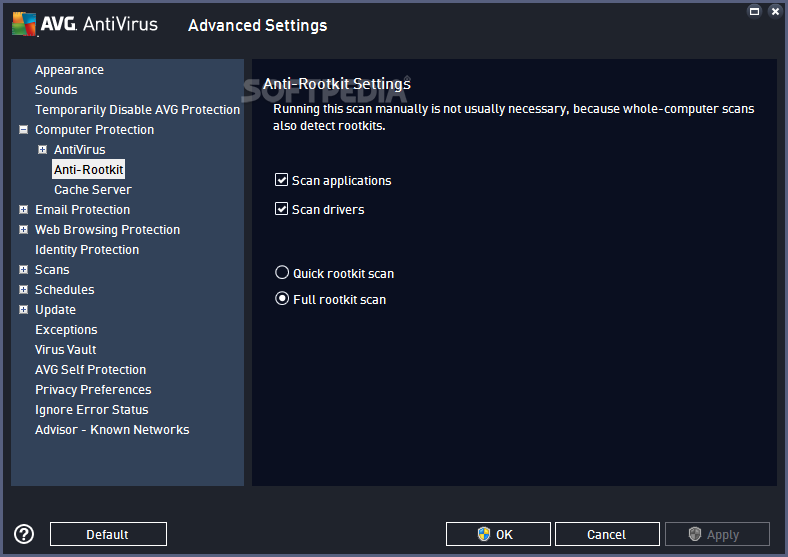Open AVG Self Protection settings
The width and height of the screenshot is (788, 557).
(x=90, y=369)
